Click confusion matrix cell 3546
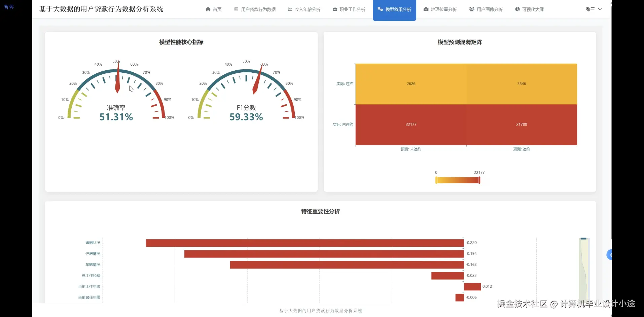The image size is (644, 317). [x=522, y=84]
